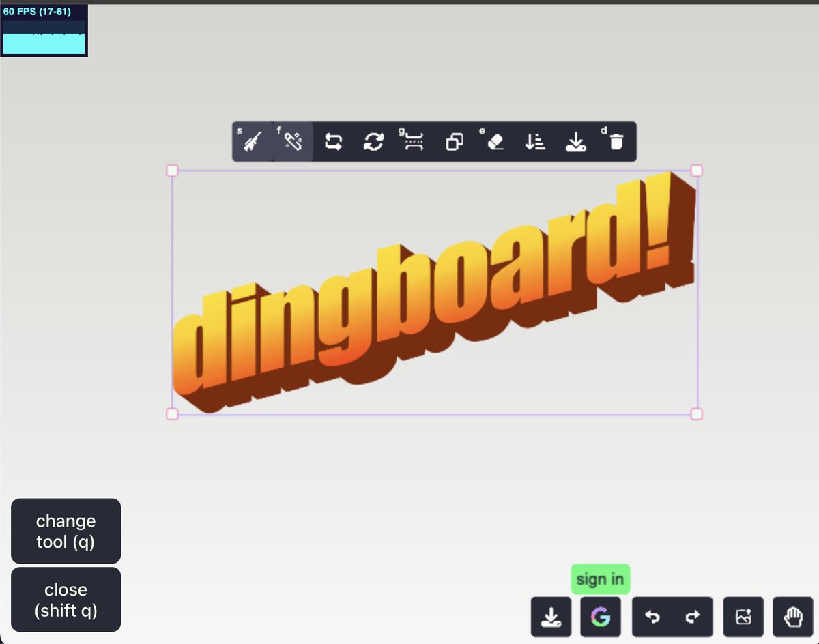This screenshot has width=819, height=644.
Task: Toggle the hand pan tool
Action: [x=793, y=617]
